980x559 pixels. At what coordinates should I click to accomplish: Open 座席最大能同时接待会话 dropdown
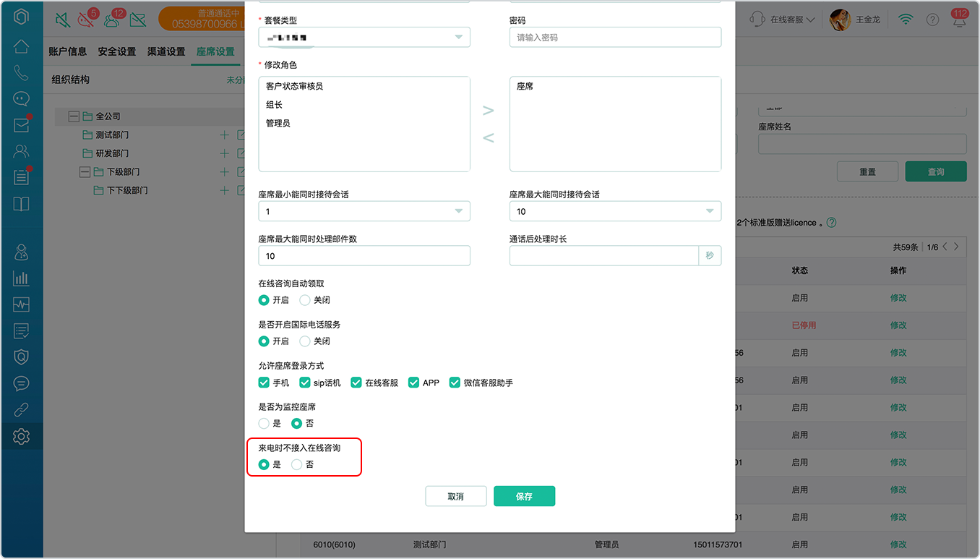click(615, 211)
